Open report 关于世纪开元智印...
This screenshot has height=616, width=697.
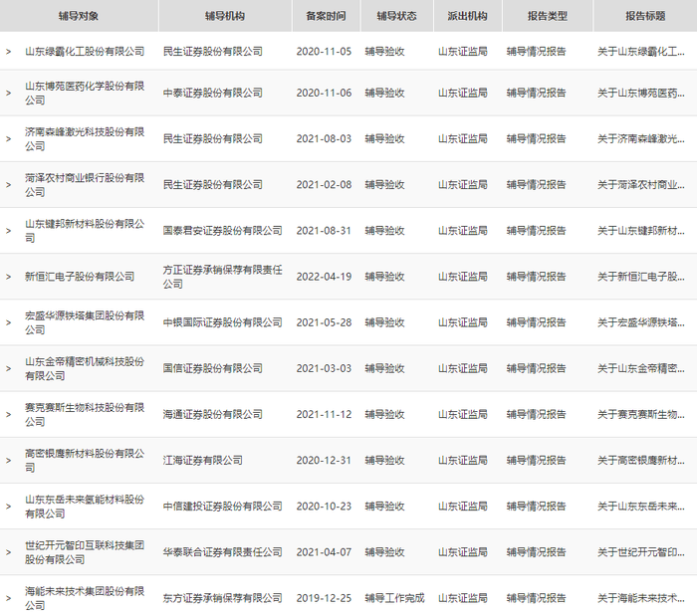tap(641, 552)
